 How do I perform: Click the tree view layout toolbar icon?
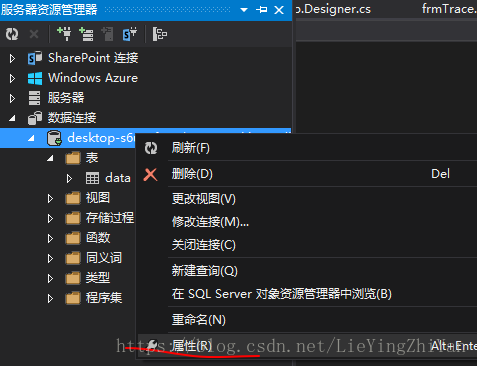(x=160, y=34)
